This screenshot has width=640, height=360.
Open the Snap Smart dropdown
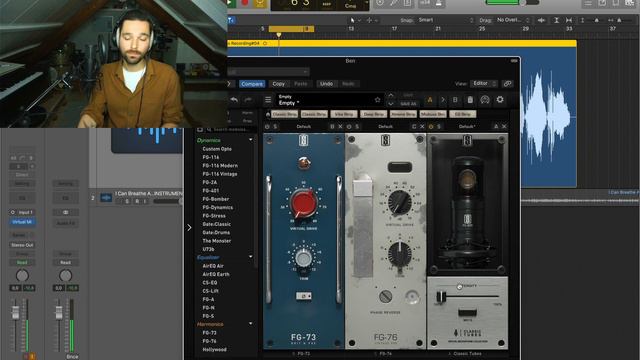pos(445,20)
